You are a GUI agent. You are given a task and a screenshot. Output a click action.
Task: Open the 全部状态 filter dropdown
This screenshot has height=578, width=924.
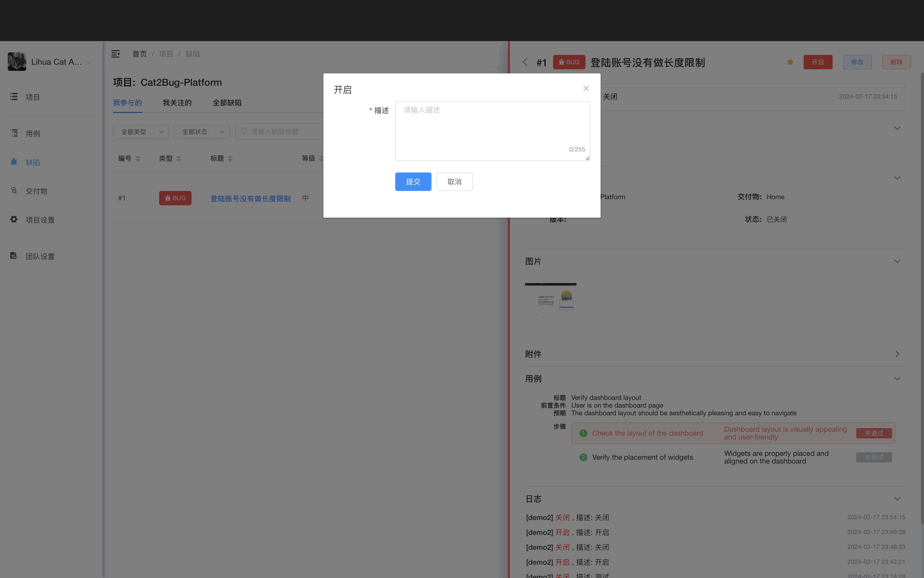point(201,132)
